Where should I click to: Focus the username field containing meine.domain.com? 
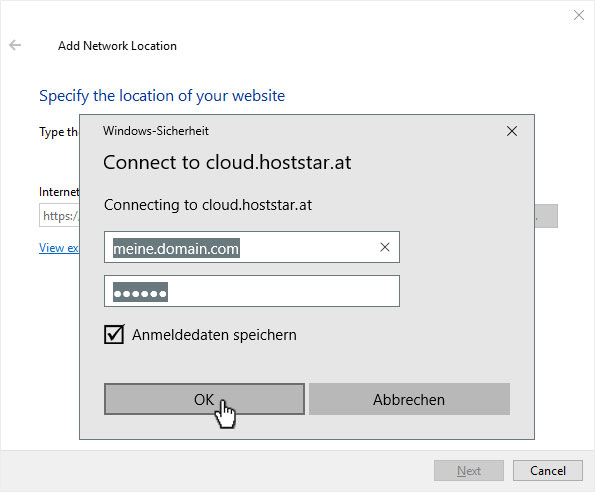[252, 247]
